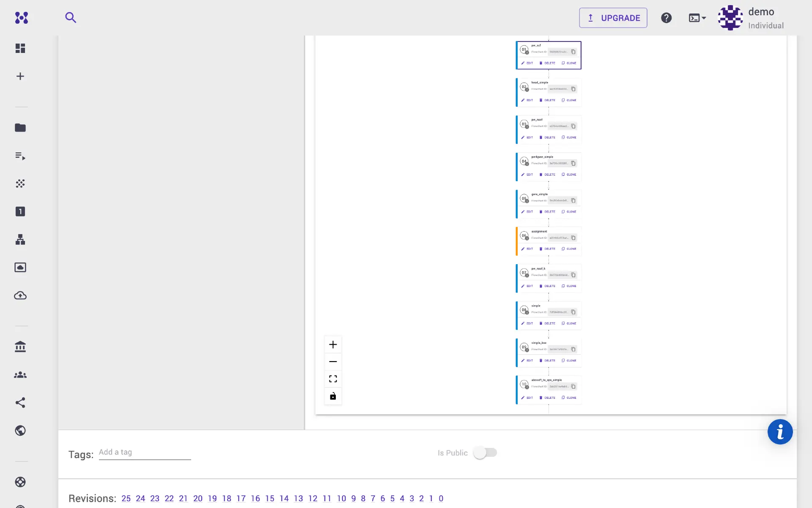Viewport: 812px width, 508px height.
Task: Open revision 24 link
Action: pos(140,498)
